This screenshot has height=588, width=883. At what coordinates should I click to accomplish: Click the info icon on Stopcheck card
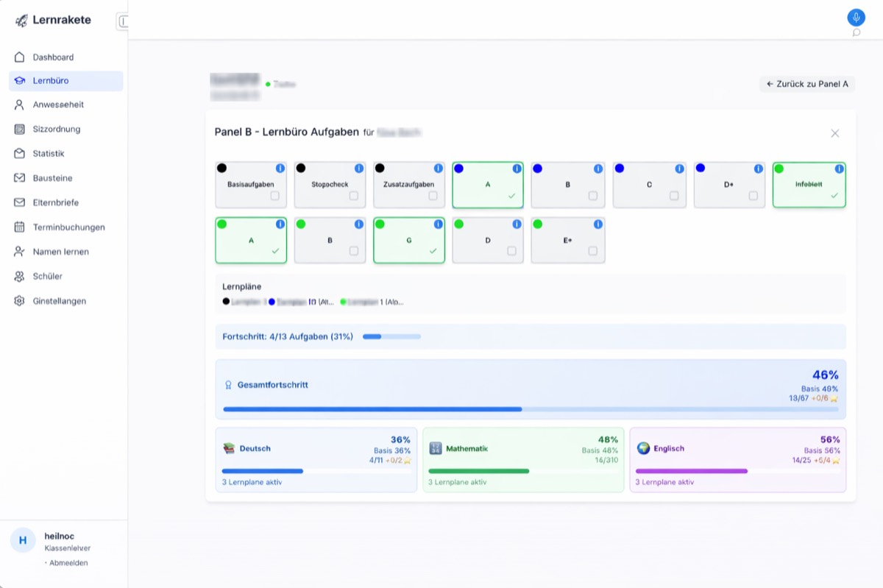click(x=359, y=169)
